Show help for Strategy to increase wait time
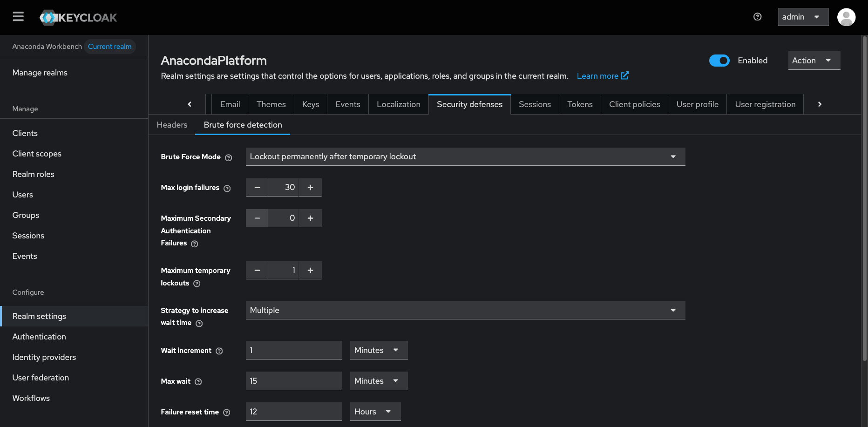The height and width of the screenshot is (427, 868). [199, 323]
